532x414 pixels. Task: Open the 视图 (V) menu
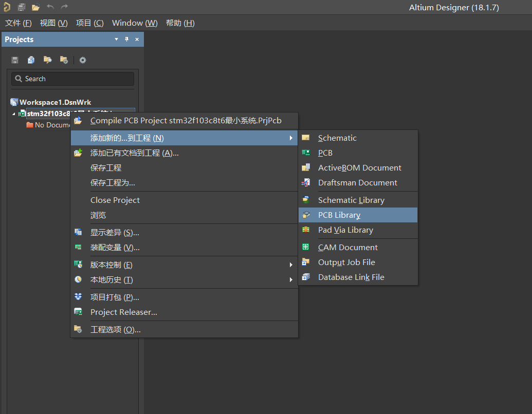tap(53, 23)
